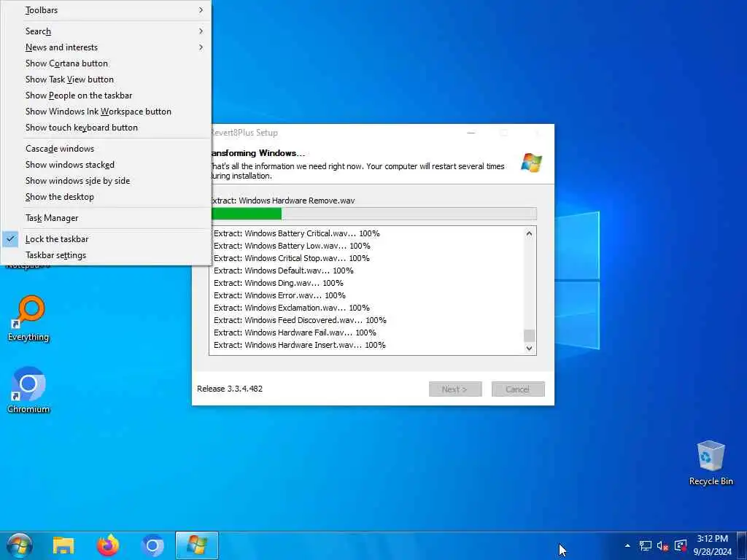This screenshot has width=747, height=560.
Task: Select the Windows Default.wav log line
Action: [x=284, y=271]
